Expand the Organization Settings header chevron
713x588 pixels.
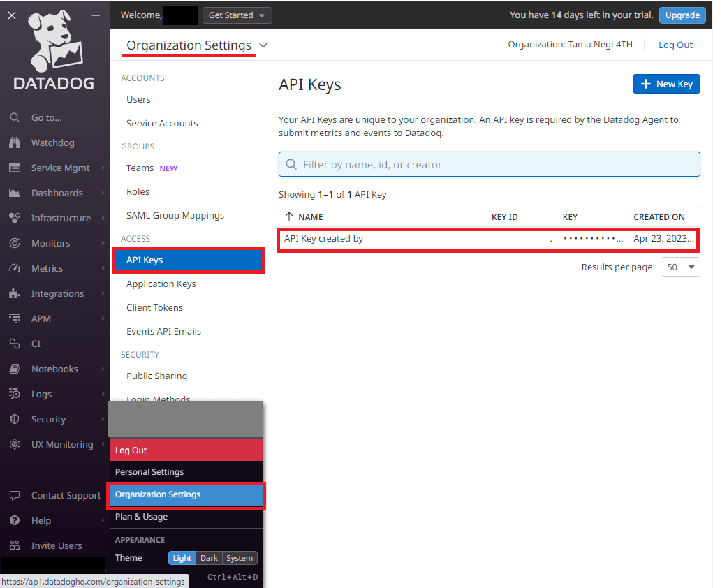coord(263,45)
